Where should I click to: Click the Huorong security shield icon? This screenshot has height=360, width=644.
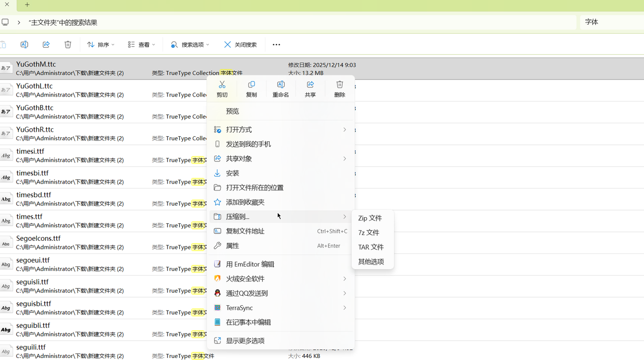click(217, 279)
